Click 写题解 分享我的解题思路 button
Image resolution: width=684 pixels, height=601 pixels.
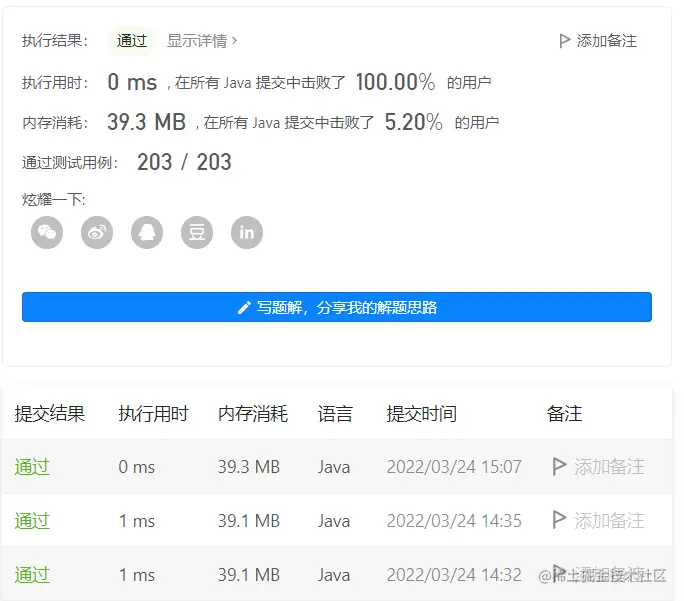click(x=337, y=307)
